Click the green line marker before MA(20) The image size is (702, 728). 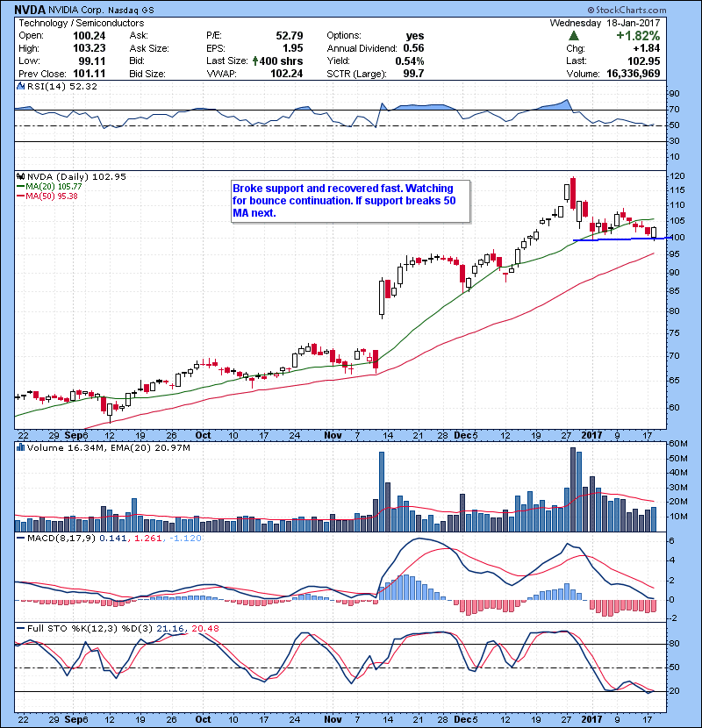point(20,186)
